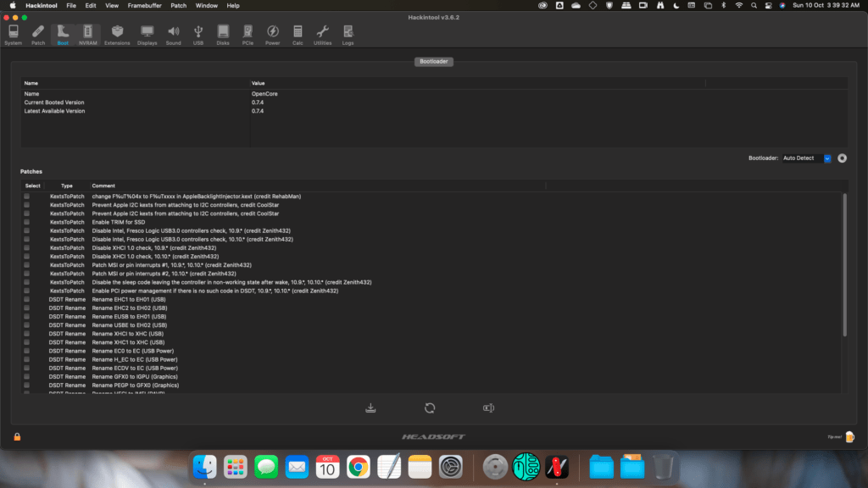Screen dimensions: 868x488
Task: Sort patches by the Type column header
Action: [66, 186]
